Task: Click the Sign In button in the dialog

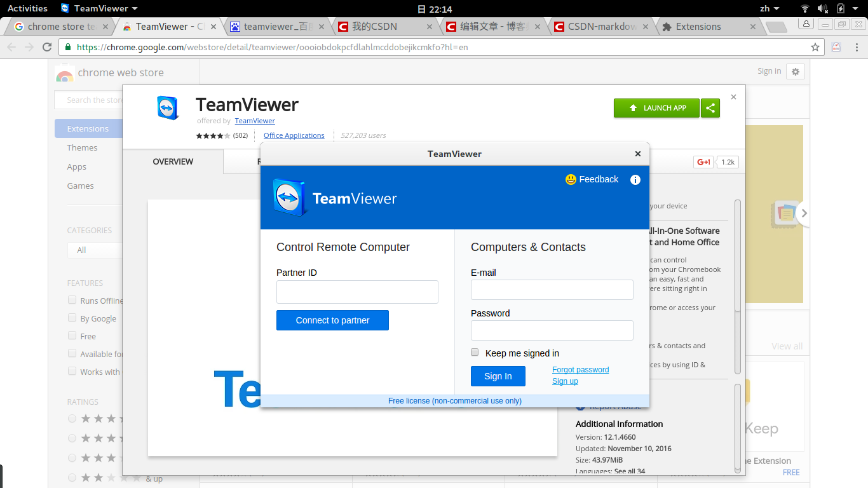Action: (498, 376)
